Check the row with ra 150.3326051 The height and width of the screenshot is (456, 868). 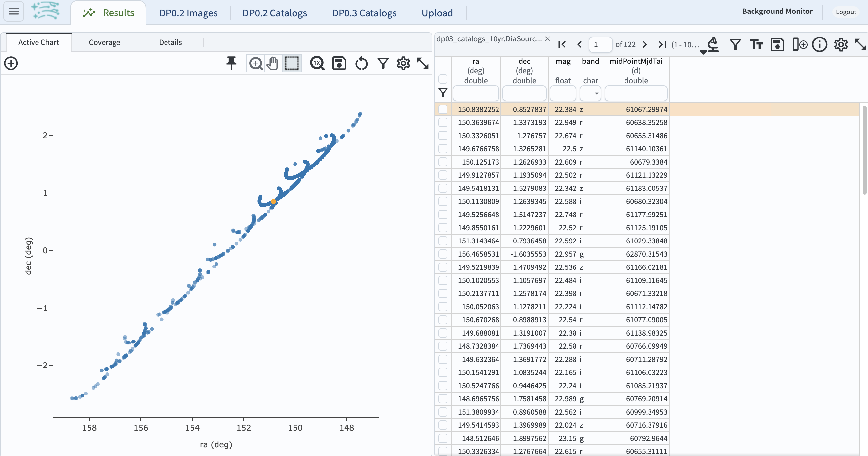point(443,136)
